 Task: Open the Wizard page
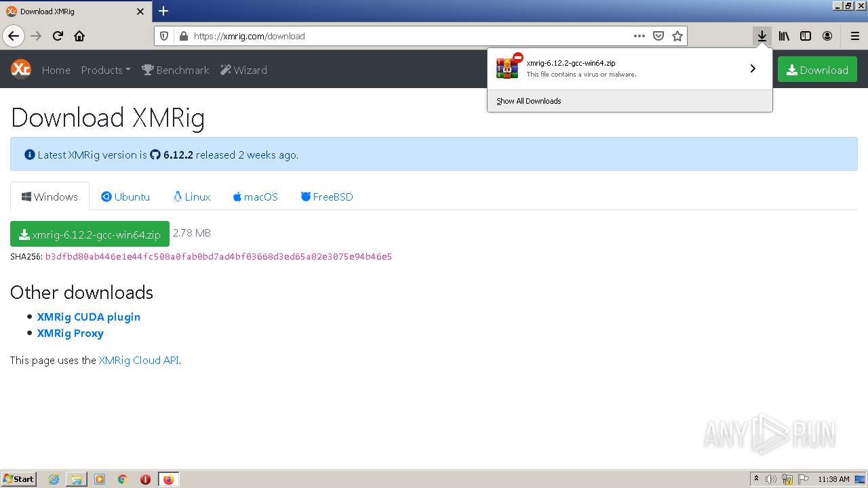pyautogui.click(x=243, y=70)
